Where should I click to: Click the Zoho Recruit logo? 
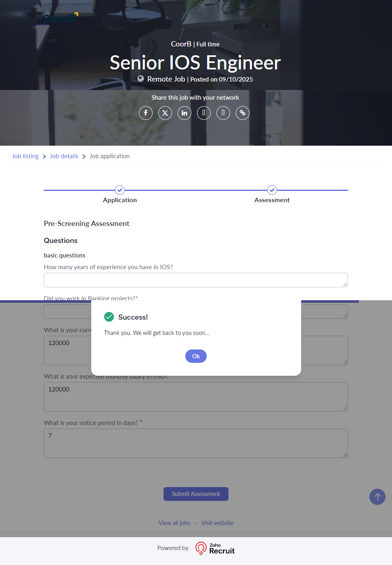[x=215, y=548]
